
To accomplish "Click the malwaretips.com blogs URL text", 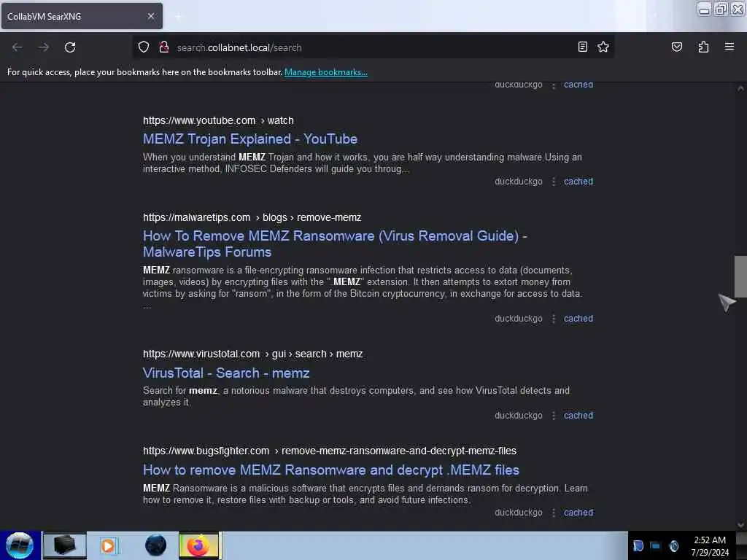I will 252,217.
